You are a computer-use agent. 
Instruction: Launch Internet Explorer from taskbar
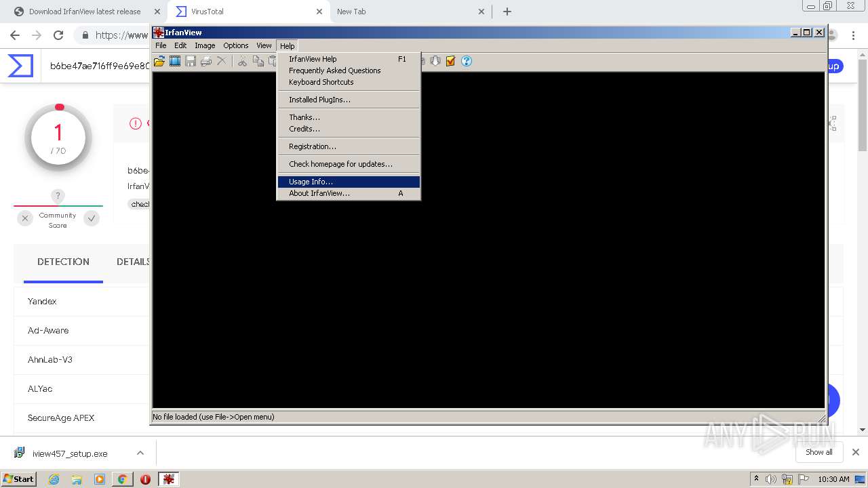(x=54, y=479)
